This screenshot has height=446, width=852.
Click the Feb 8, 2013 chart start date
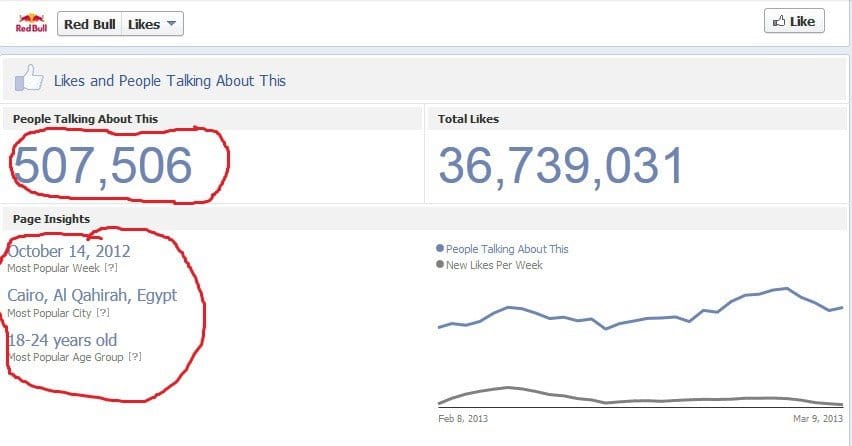[x=463, y=418]
